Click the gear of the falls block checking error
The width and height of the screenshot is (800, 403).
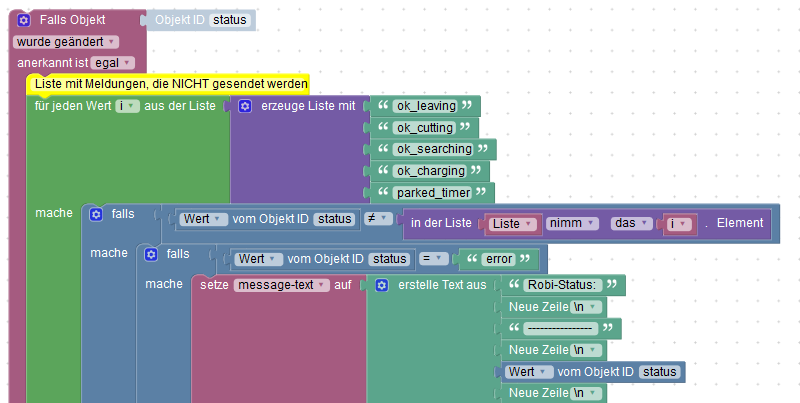pos(151,254)
